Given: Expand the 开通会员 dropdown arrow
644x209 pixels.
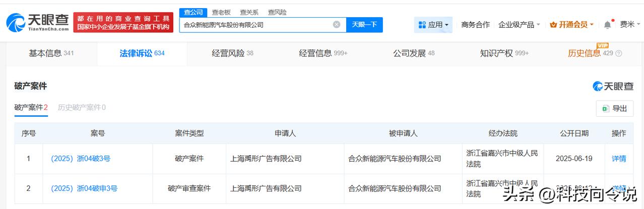Looking at the screenshot, I should pos(592,25).
